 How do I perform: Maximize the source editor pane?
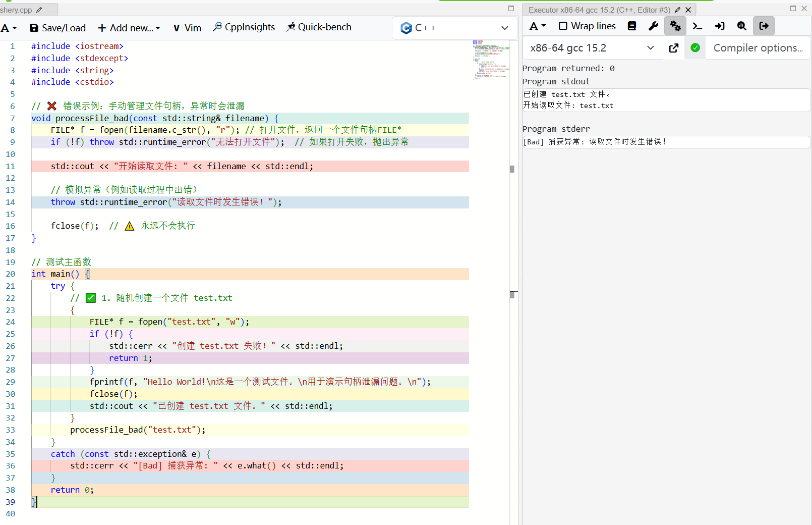coord(511,9)
